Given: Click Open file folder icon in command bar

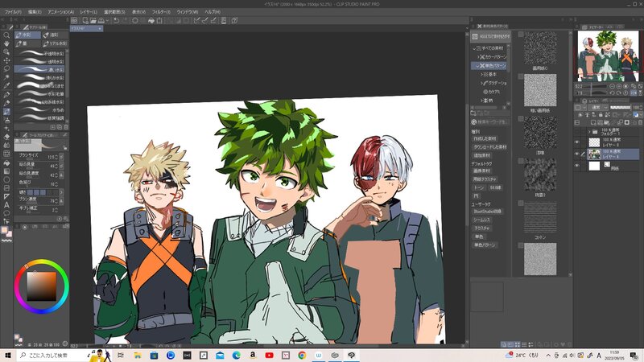Looking at the screenshot, I should click(93, 20).
